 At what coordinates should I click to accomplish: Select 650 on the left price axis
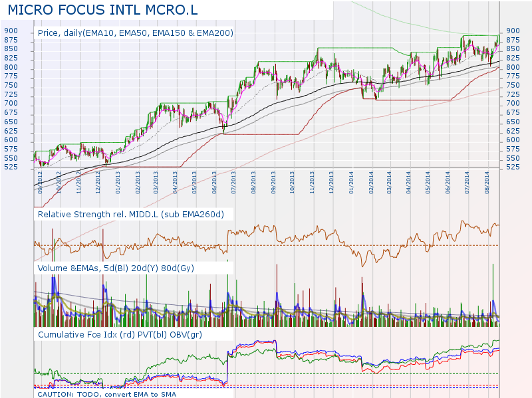(x=11, y=122)
